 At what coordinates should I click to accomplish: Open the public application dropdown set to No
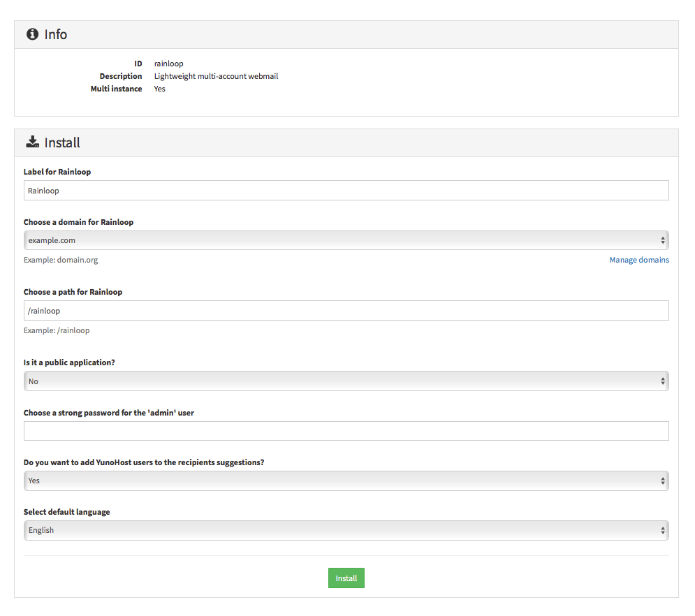[346, 381]
